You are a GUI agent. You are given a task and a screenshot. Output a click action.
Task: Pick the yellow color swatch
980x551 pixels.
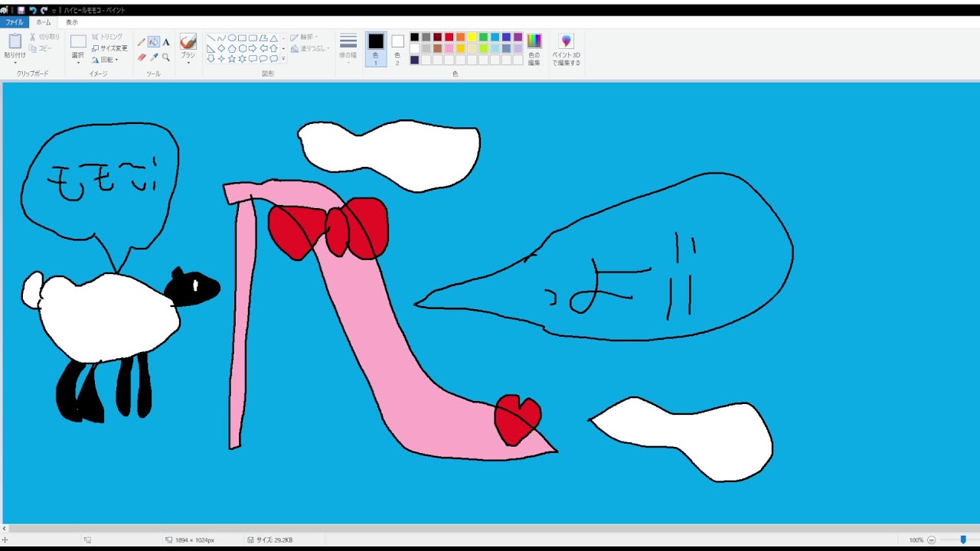(x=472, y=37)
